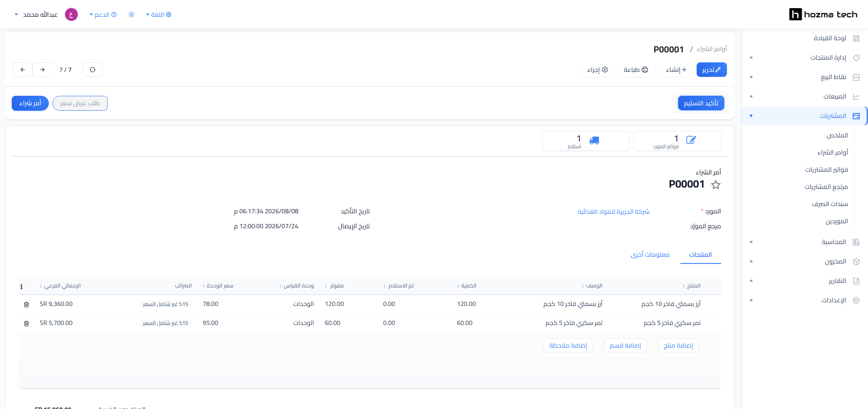Click the product management tag icon
This screenshot has height=409, width=868.
point(856,58)
